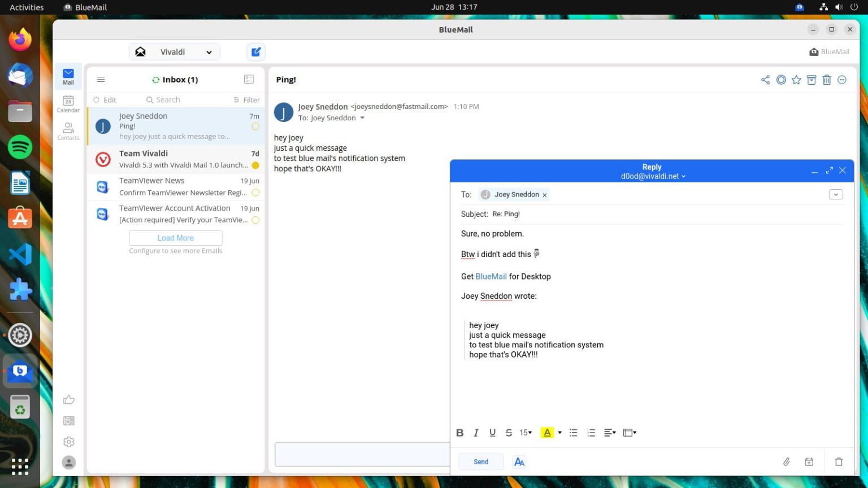Click the Subject field Re: Ping!
This screenshot has height=488, width=868.
pos(652,214)
